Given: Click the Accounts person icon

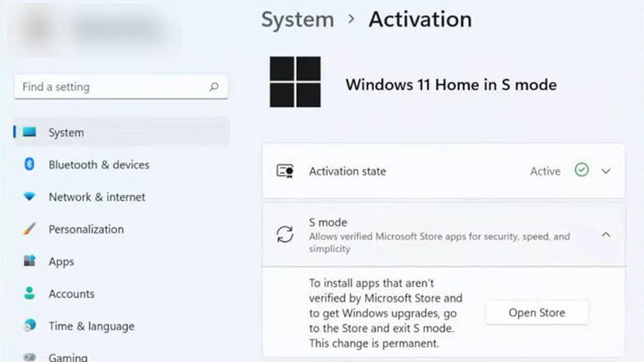Looking at the screenshot, I should [31, 293].
